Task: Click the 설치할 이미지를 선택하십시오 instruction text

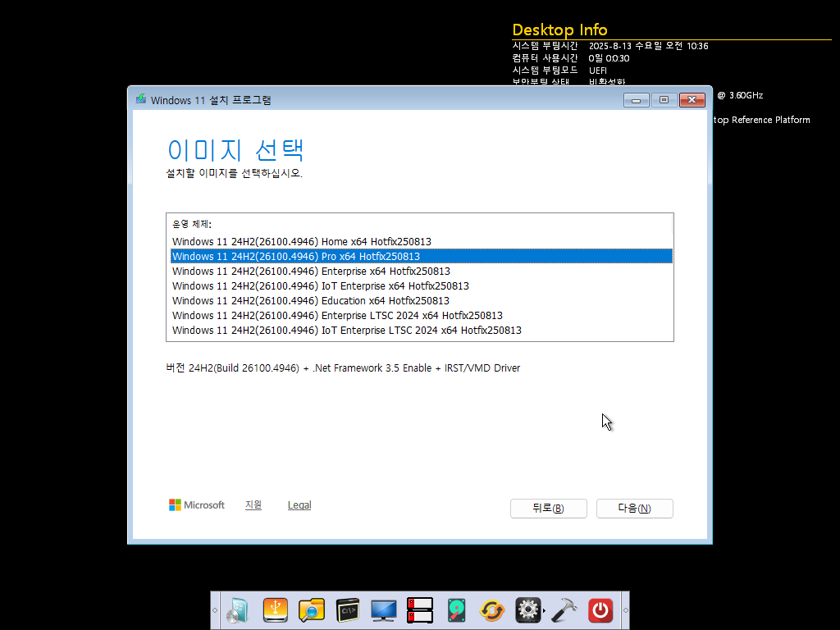Action: coord(234,173)
